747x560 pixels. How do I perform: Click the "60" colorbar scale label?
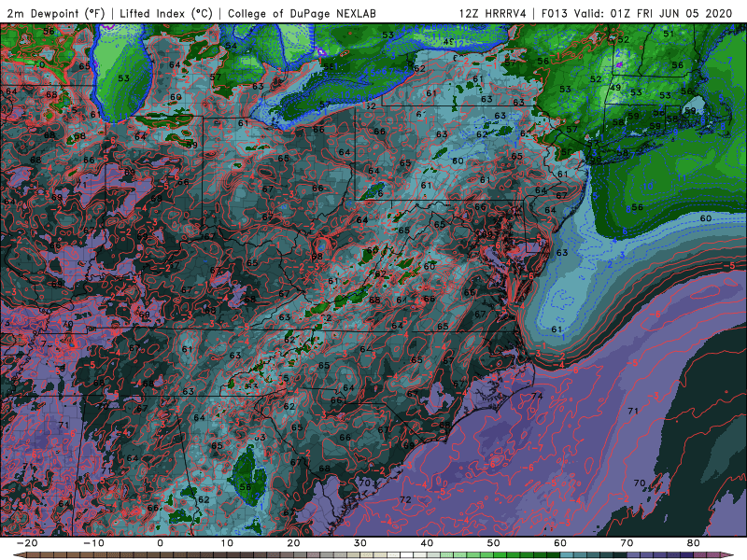pos(560,543)
